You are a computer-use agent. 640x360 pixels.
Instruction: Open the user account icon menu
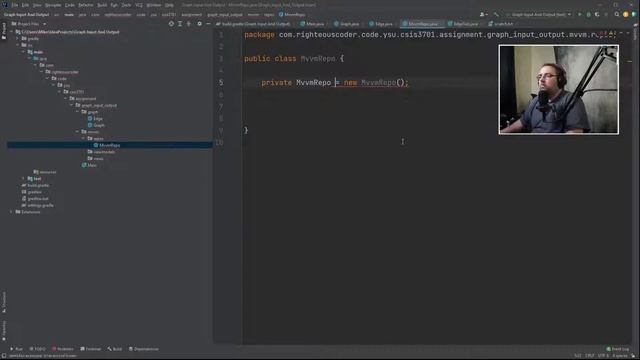[x=484, y=14]
